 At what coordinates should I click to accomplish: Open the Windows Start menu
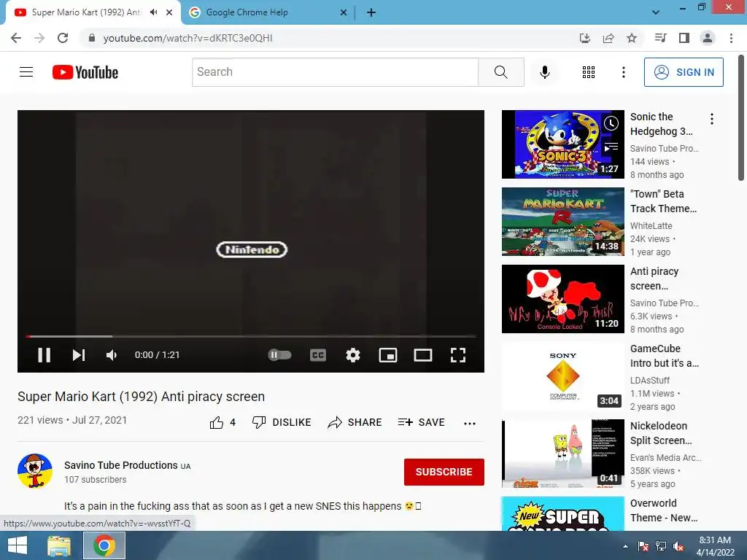pos(18,545)
